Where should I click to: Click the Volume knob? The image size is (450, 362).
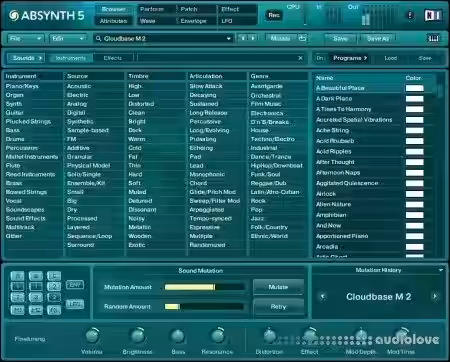click(x=92, y=335)
